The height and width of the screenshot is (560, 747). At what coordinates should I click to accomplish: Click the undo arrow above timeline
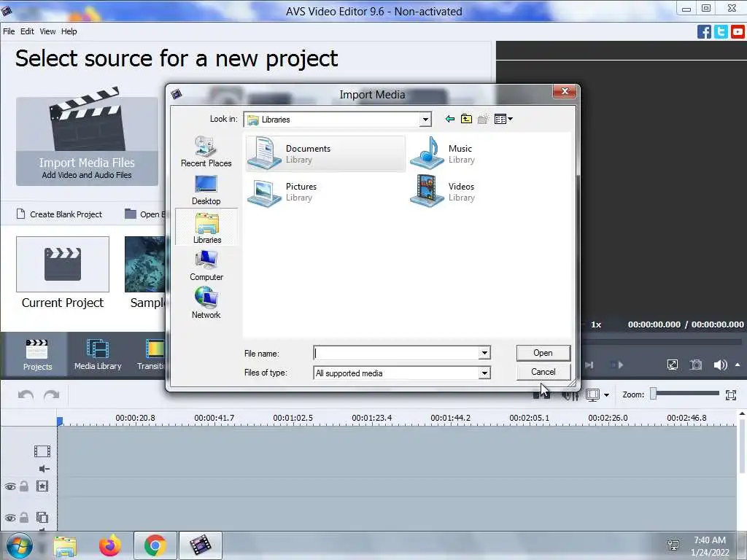[26, 395]
